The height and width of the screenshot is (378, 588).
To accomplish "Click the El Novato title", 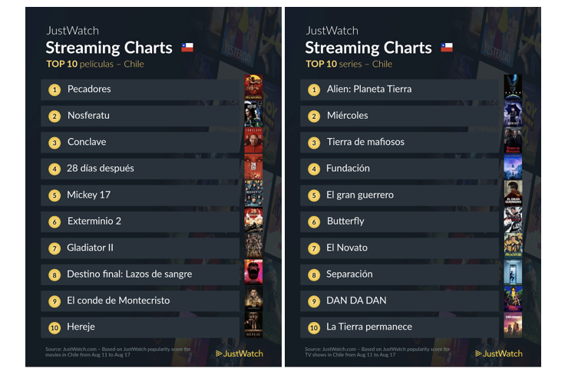I will point(347,248).
